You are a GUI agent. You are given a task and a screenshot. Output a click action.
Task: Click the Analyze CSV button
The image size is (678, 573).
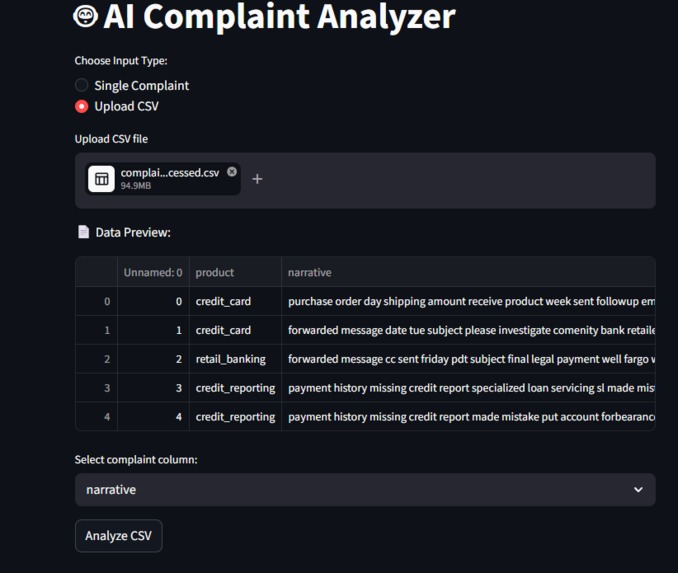[118, 536]
